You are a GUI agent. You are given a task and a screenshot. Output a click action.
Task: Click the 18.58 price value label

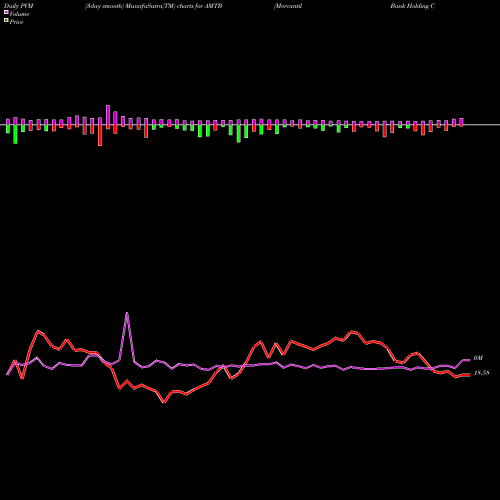[x=481, y=373]
